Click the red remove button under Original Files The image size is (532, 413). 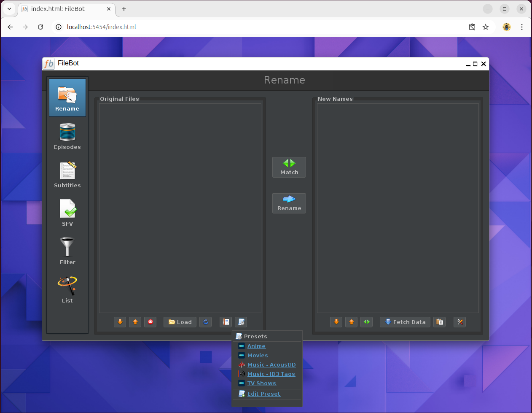point(150,322)
